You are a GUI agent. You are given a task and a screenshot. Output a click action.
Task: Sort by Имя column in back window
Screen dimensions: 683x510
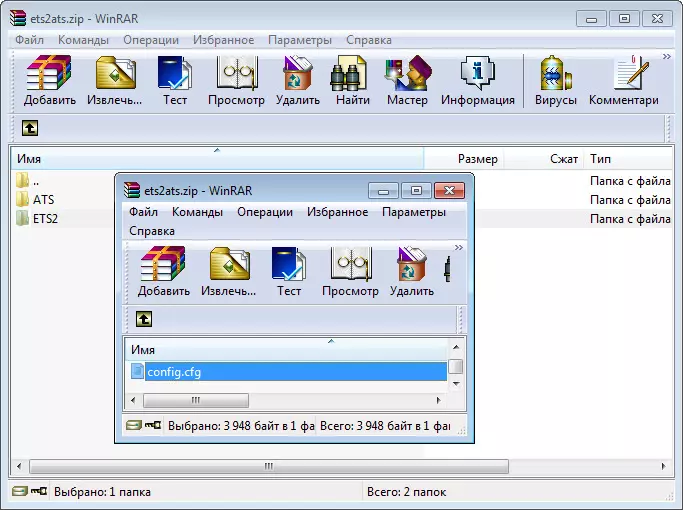[x=217, y=159]
